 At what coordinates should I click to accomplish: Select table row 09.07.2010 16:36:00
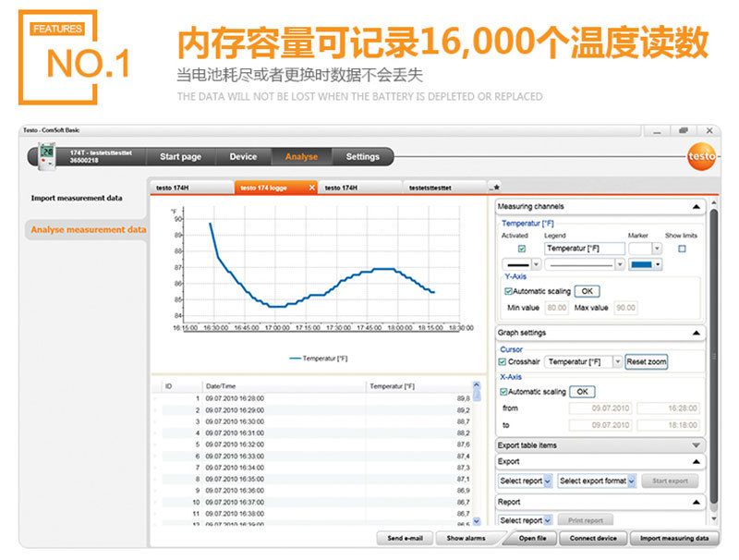pyautogui.click(x=316, y=491)
